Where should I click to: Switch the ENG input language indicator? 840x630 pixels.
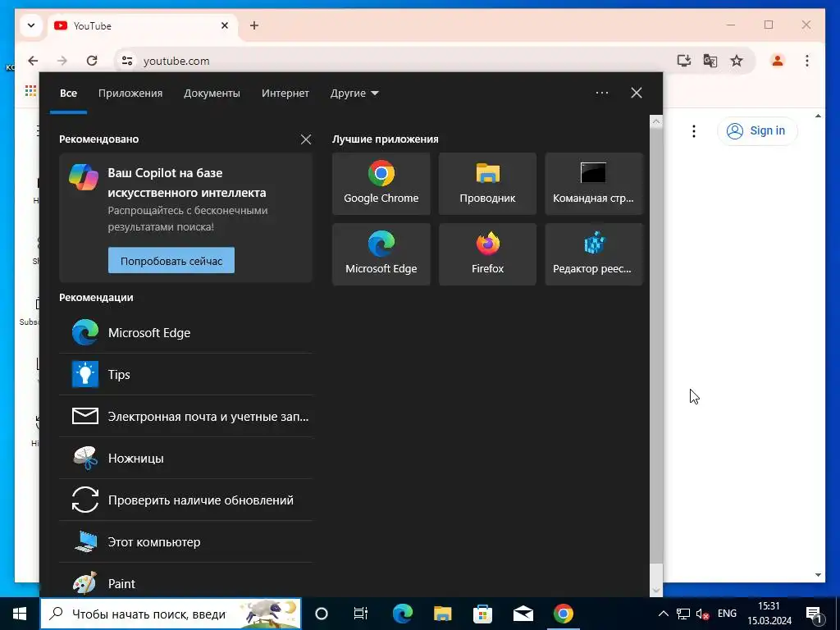727,614
